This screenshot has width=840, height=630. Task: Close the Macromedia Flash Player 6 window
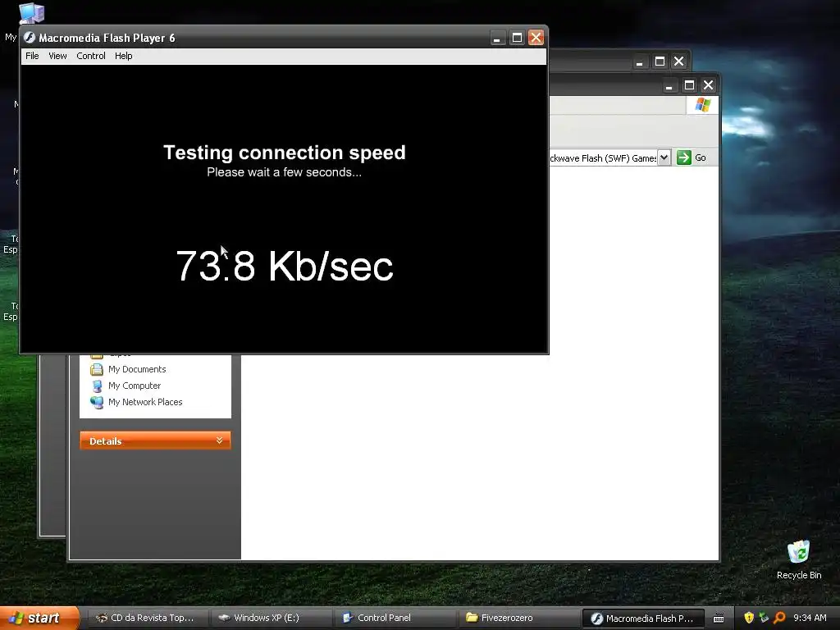(536, 38)
